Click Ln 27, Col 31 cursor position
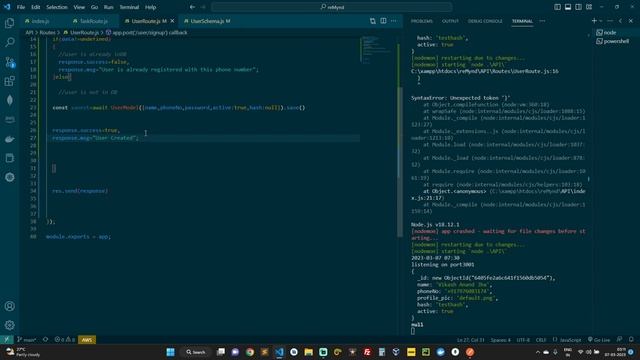640x360 pixels. [x=471, y=340]
